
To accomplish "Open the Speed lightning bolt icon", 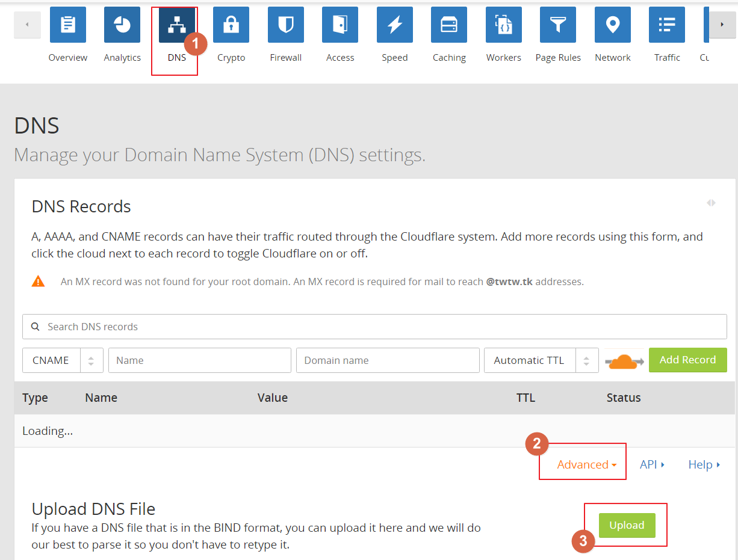I will tap(395, 25).
